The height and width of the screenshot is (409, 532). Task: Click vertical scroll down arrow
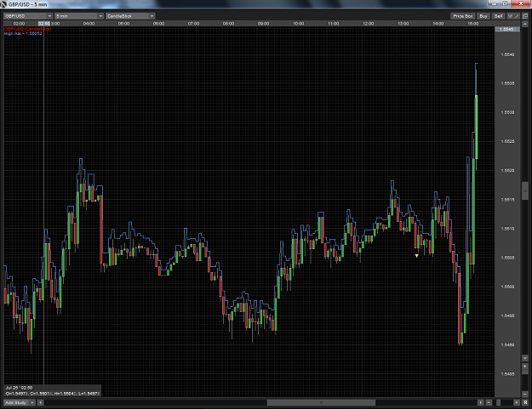[x=525, y=358]
